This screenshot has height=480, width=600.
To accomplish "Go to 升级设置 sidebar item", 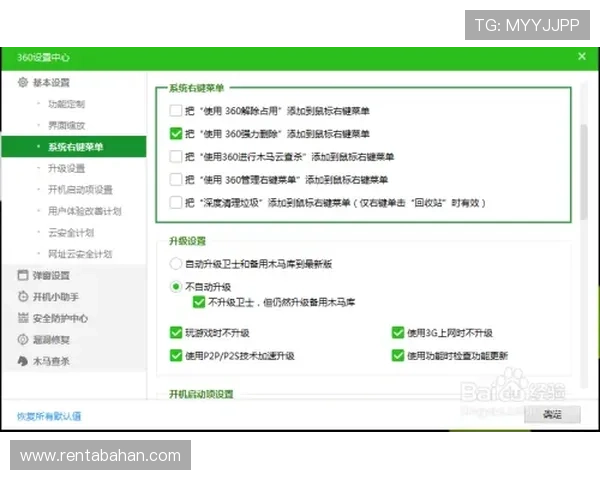I will (66, 168).
